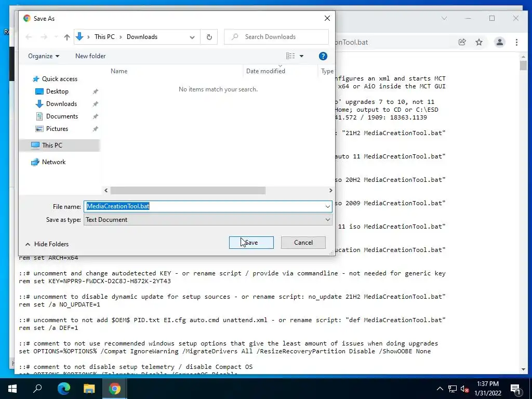Select 'This PC' in the address breadcrumb
The height and width of the screenshot is (399, 532).
click(104, 37)
